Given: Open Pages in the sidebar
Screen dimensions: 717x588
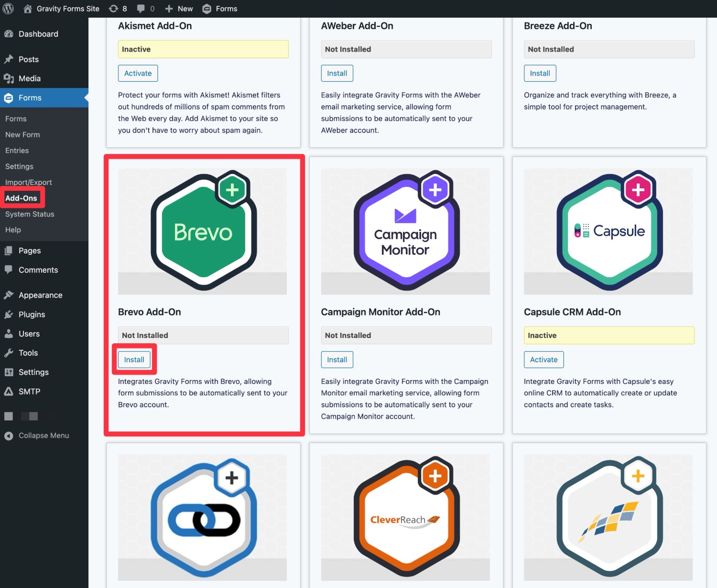Looking at the screenshot, I should 30,250.
